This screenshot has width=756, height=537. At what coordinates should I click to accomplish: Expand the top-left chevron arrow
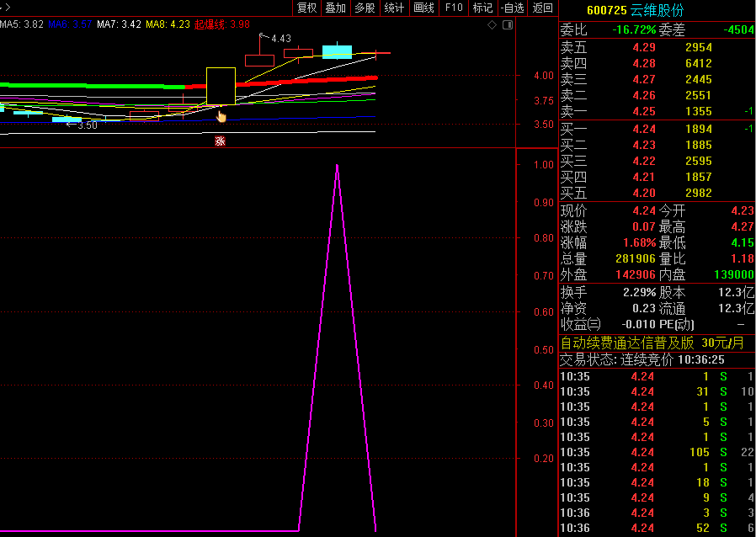click(x=8, y=8)
